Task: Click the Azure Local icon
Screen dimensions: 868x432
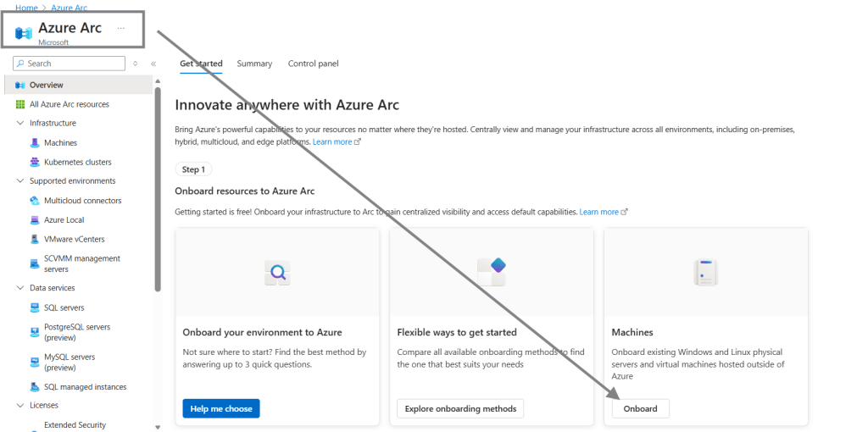Action: coord(35,220)
